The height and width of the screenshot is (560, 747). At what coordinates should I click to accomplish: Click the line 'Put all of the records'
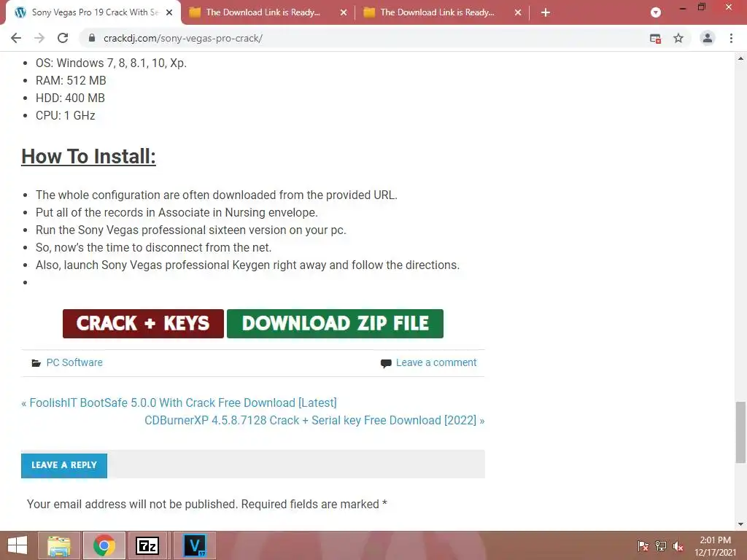[177, 212]
